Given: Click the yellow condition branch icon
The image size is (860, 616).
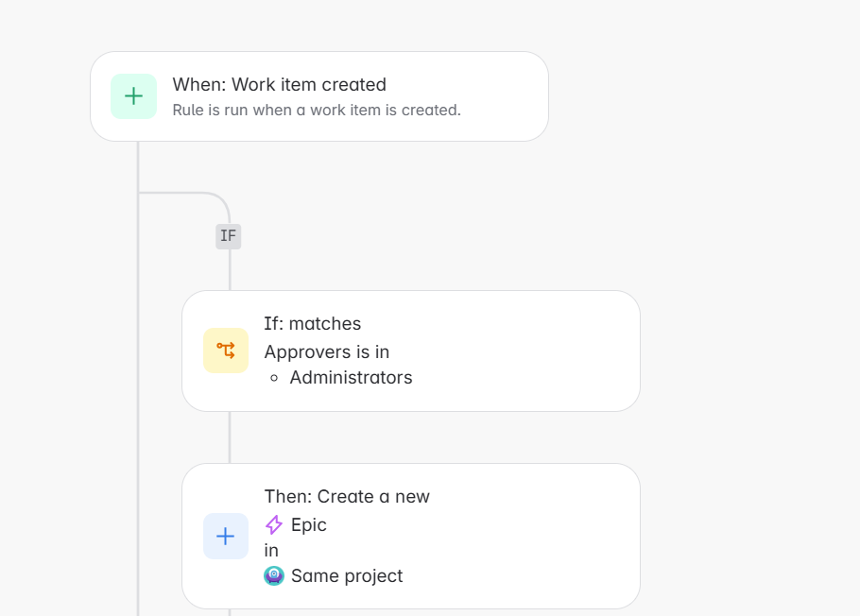Looking at the screenshot, I should click(x=226, y=351).
